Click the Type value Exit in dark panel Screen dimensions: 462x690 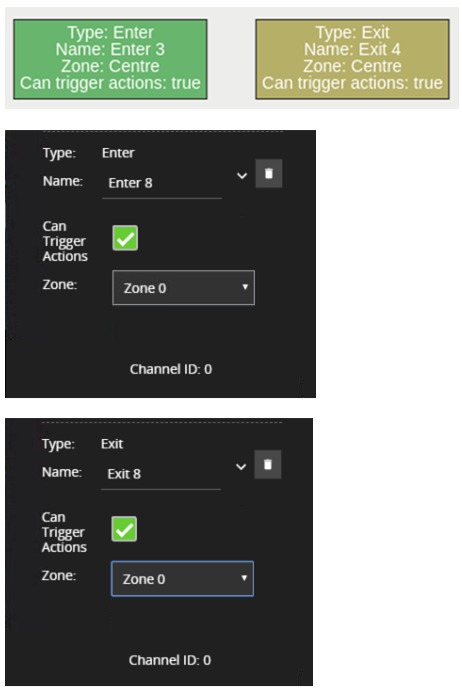pos(112,444)
